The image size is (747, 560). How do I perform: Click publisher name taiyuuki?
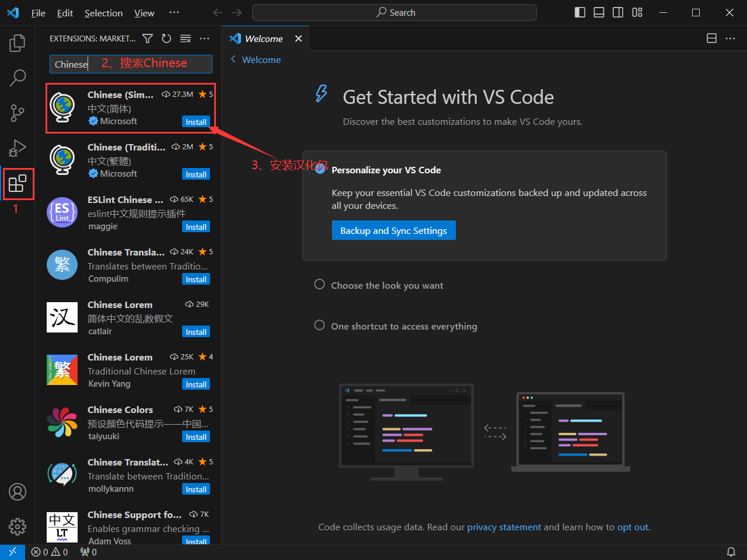104,436
